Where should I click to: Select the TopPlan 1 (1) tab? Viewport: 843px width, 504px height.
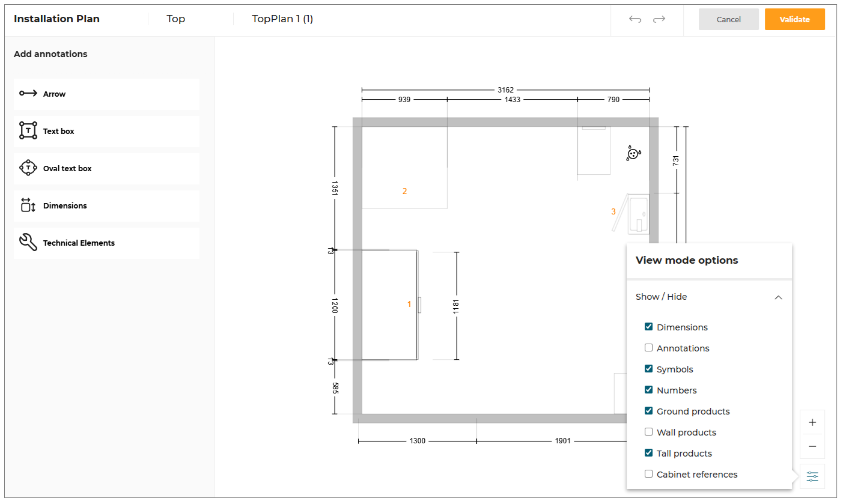pyautogui.click(x=282, y=19)
